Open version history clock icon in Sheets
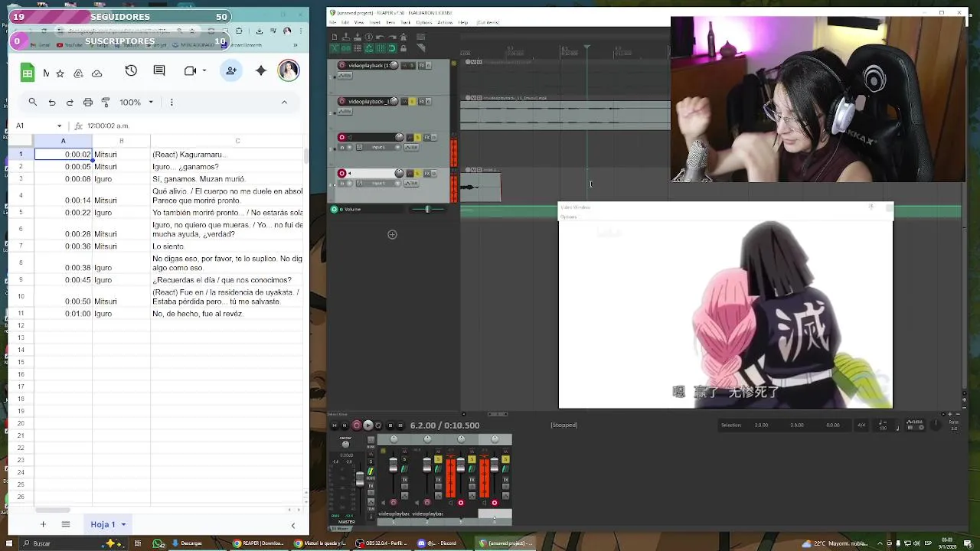 [x=131, y=70]
